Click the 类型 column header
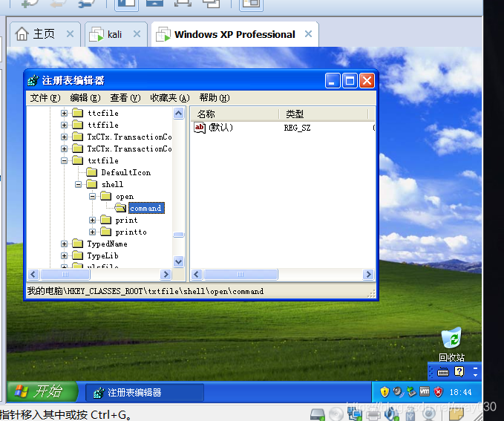 pyautogui.click(x=324, y=114)
